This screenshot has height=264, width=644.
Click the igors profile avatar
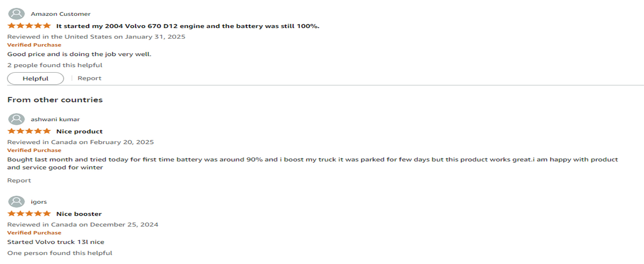pyautogui.click(x=17, y=202)
